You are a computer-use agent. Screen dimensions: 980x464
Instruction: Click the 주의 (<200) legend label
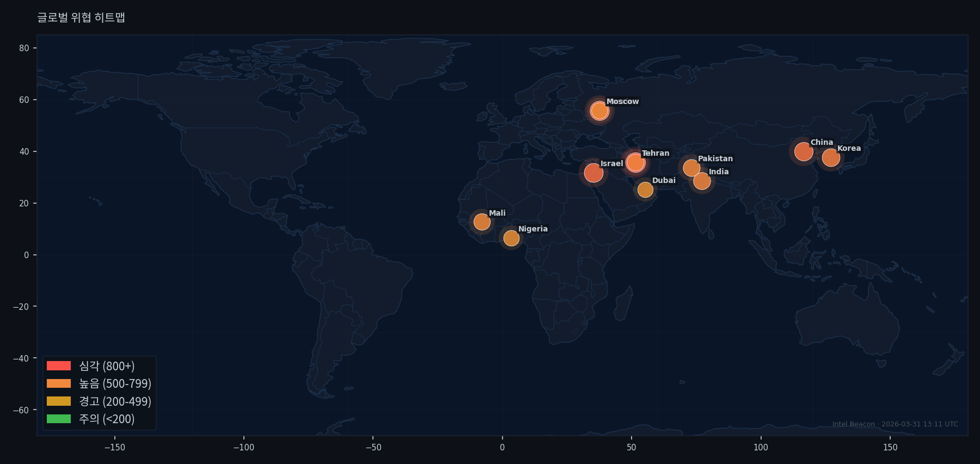click(x=107, y=419)
